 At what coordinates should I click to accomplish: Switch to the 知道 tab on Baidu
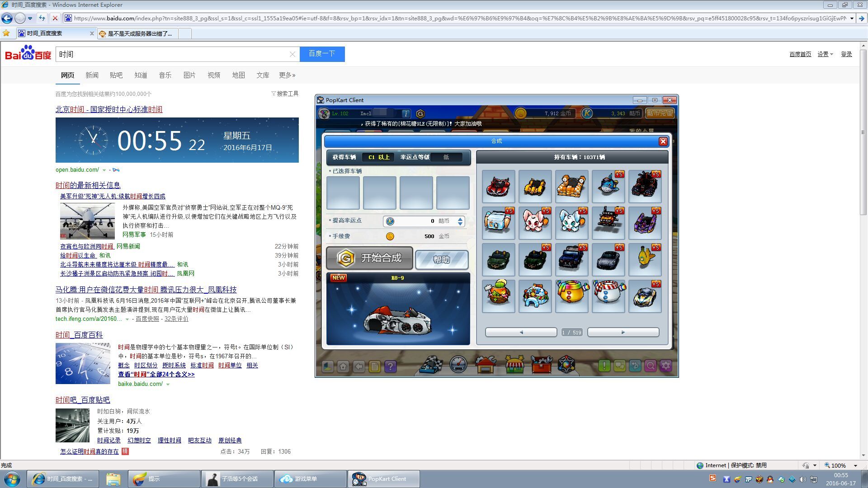click(x=141, y=75)
